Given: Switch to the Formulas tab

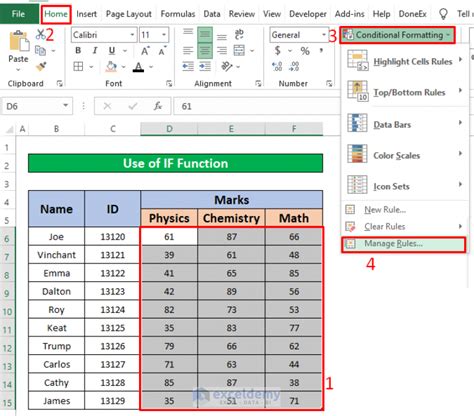Looking at the screenshot, I should coord(178,14).
